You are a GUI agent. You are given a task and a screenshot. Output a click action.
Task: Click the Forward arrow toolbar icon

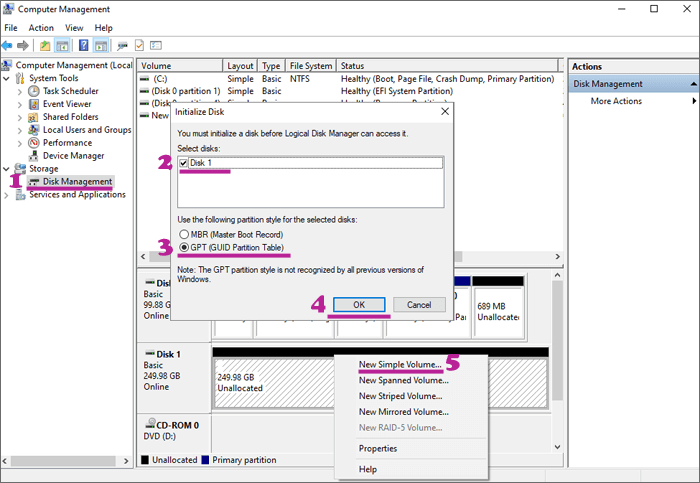[23, 46]
